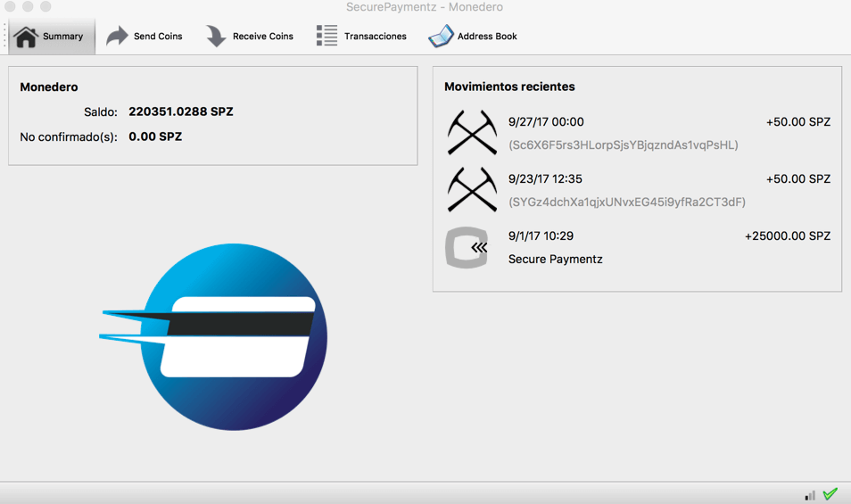Open the Address Book icon
The height and width of the screenshot is (504, 851).
pos(441,37)
